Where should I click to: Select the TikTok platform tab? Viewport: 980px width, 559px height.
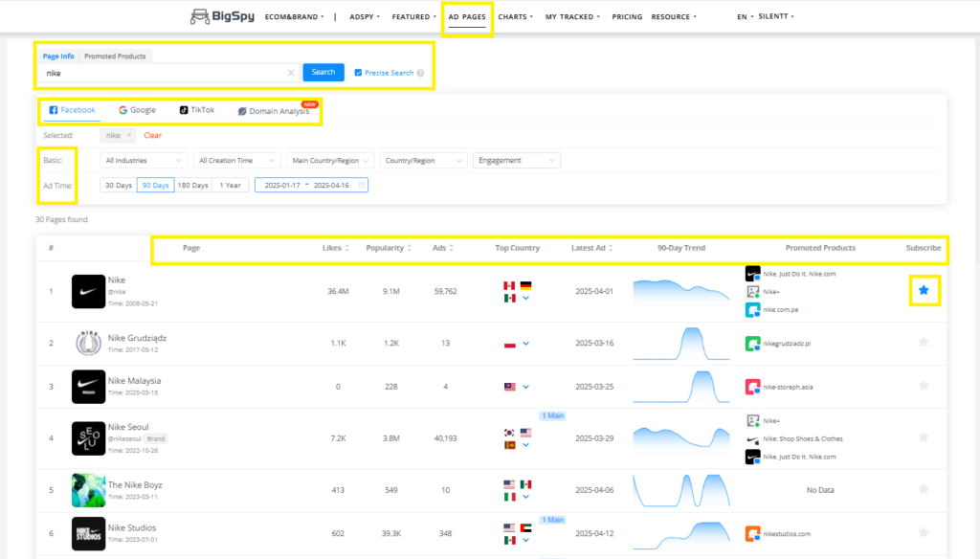coord(197,110)
